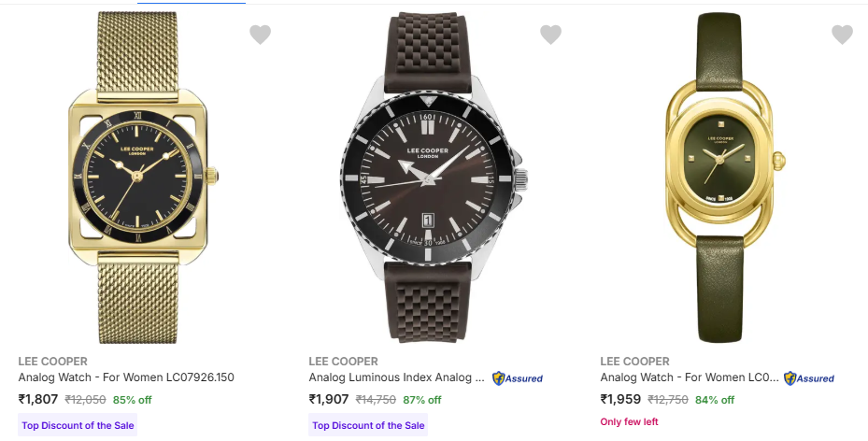The image size is (868, 441).
Task: Click Top Discount tag under ₹1,907 watch
Action: click(x=368, y=426)
